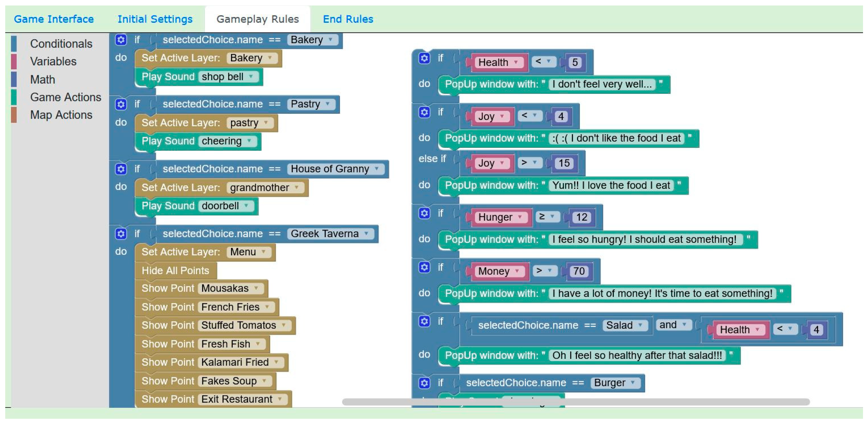
Task: Click the horizontal workspace scrollbar
Action: tap(576, 402)
